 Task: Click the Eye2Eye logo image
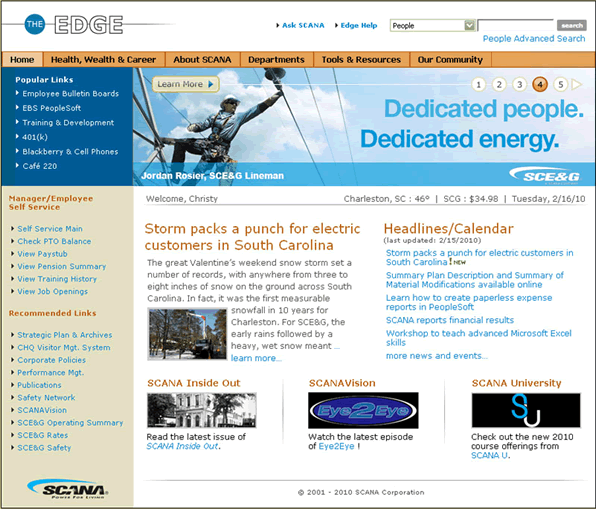click(363, 411)
